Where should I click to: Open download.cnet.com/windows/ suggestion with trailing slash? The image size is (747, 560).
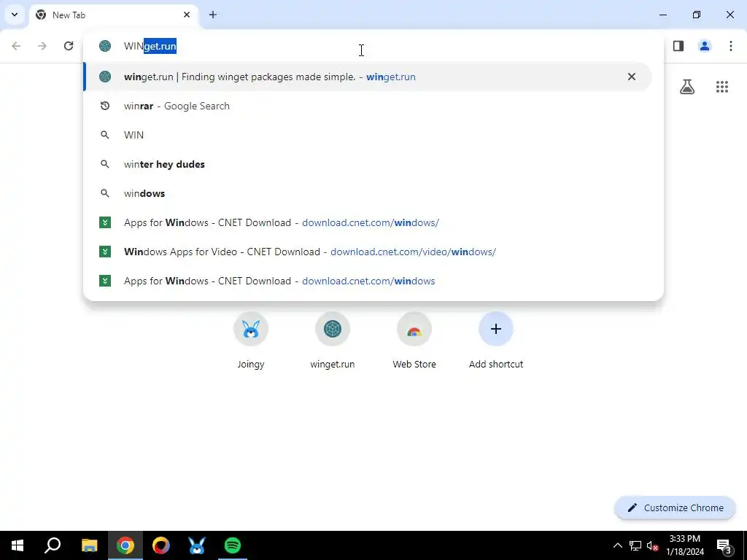point(368,222)
